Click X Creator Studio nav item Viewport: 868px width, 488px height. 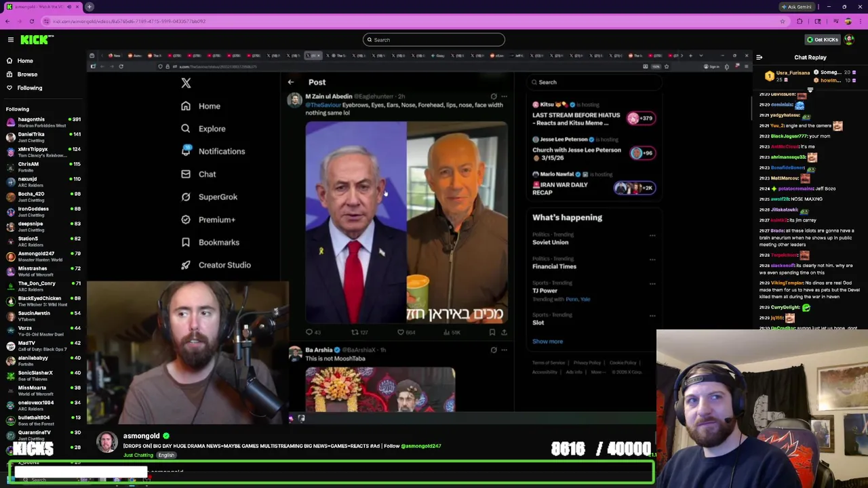216,265
